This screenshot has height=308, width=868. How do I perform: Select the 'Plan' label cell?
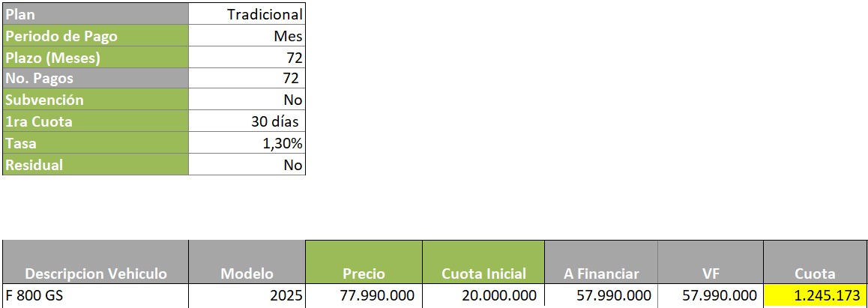pyautogui.click(x=95, y=14)
